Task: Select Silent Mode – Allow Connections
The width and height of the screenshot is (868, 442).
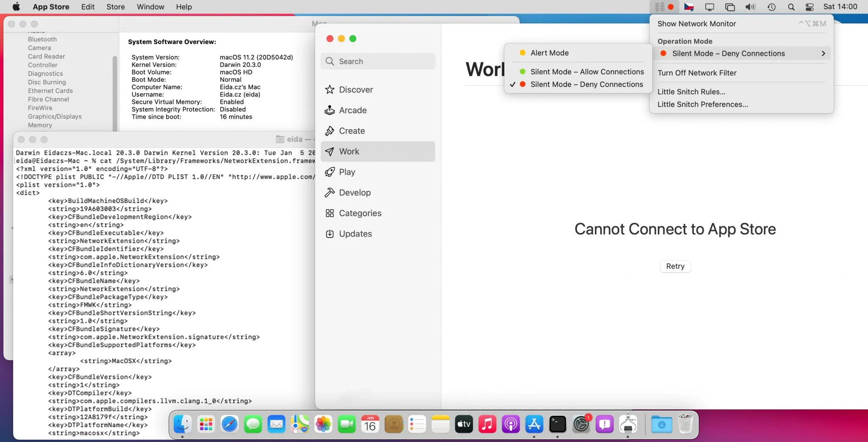Action: point(578,72)
